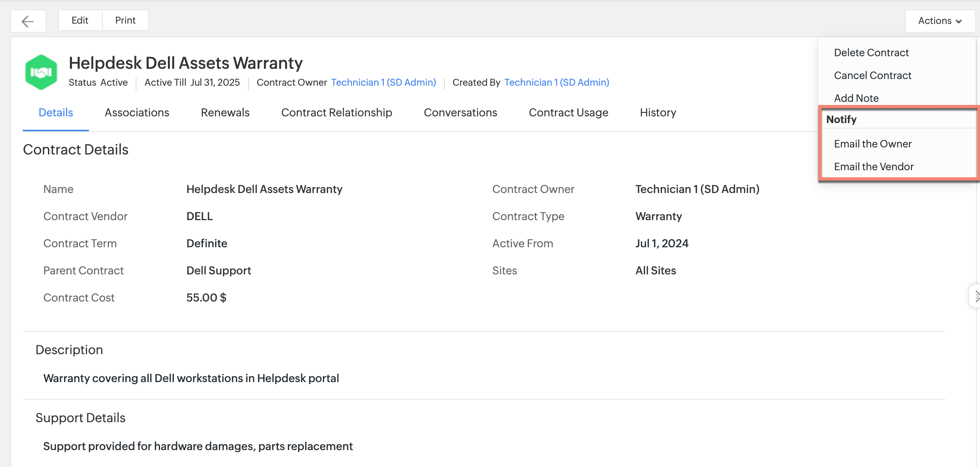
Task: Go to Contract Relationship tab
Action: [337, 113]
